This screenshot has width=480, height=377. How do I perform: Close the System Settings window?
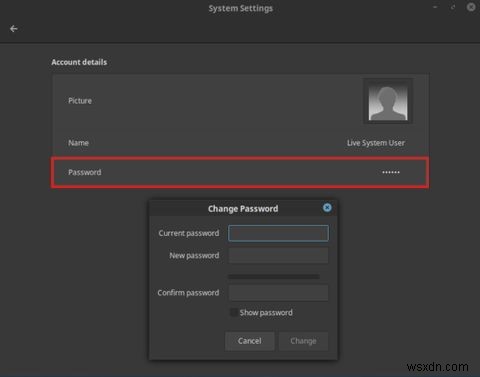[471, 7]
